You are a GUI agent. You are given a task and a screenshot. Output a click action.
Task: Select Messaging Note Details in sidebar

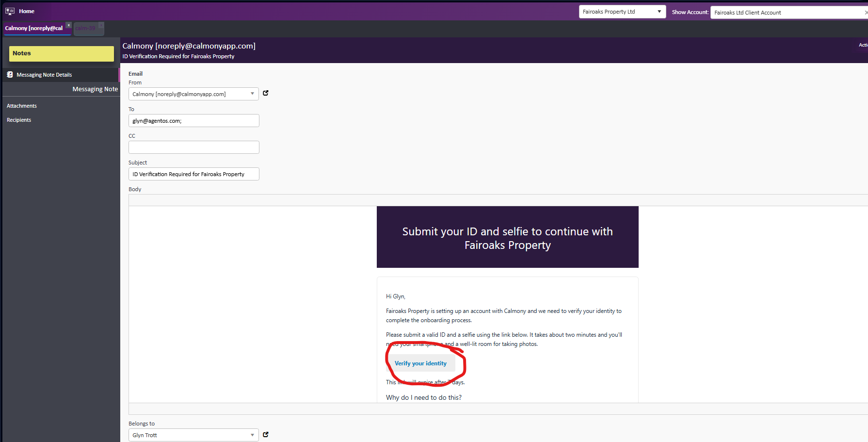[x=44, y=75]
